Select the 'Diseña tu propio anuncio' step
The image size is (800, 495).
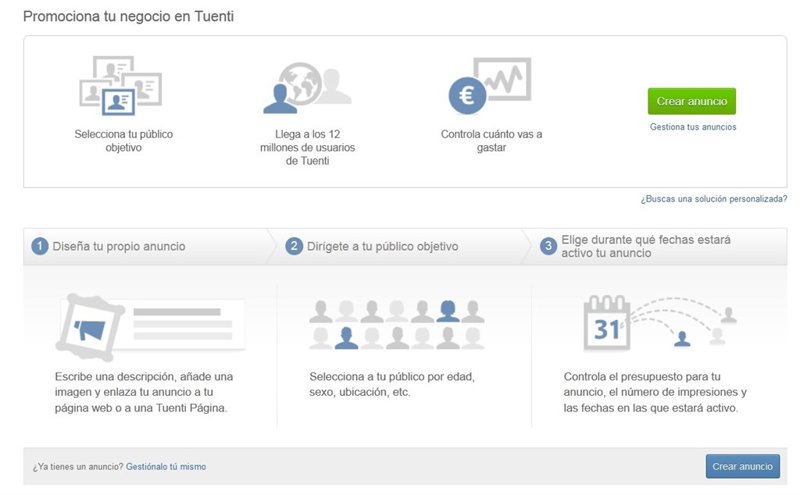point(118,246)
